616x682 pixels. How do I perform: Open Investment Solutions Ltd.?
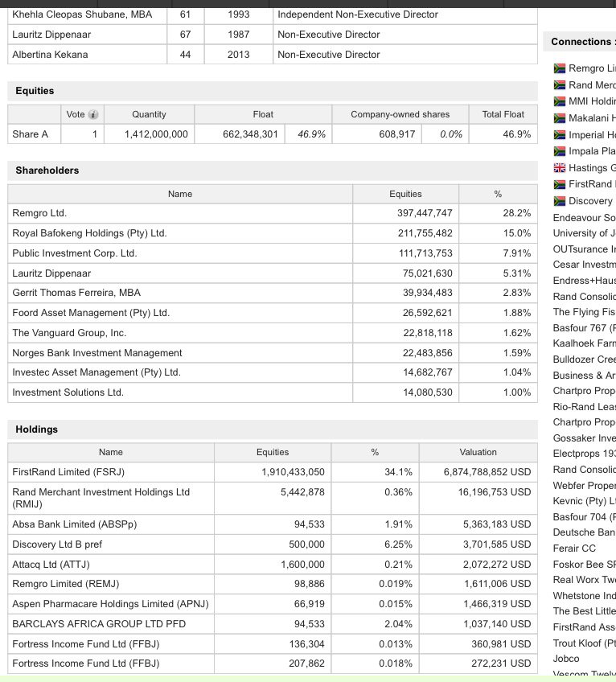68,392
